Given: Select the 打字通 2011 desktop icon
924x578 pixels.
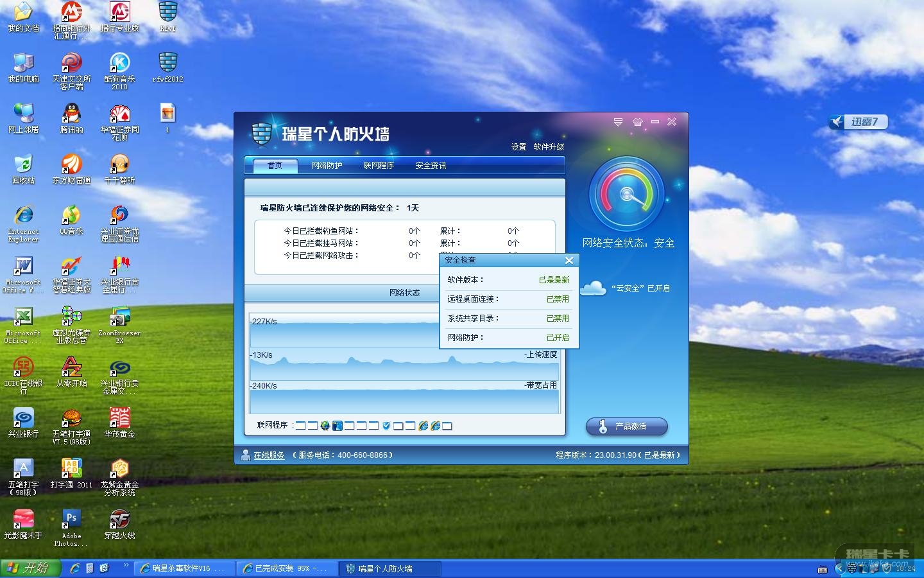Looking at the screenshot, I should pyautogui.click(x=71, y=474).
